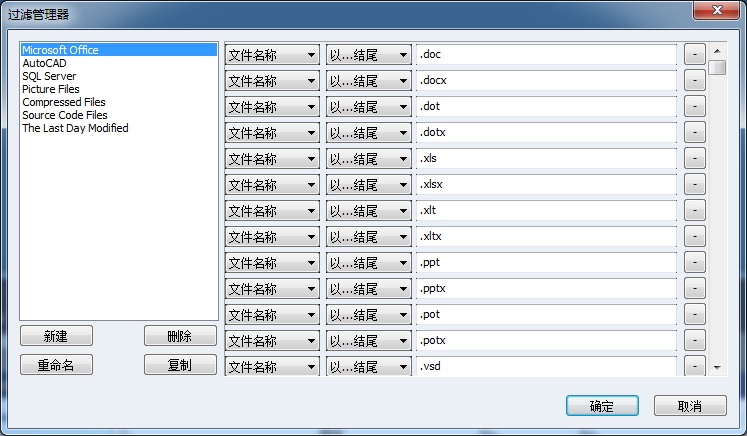
Task: Open the 文件名称 dropdown in the .xls row
Action: (272, 159)
